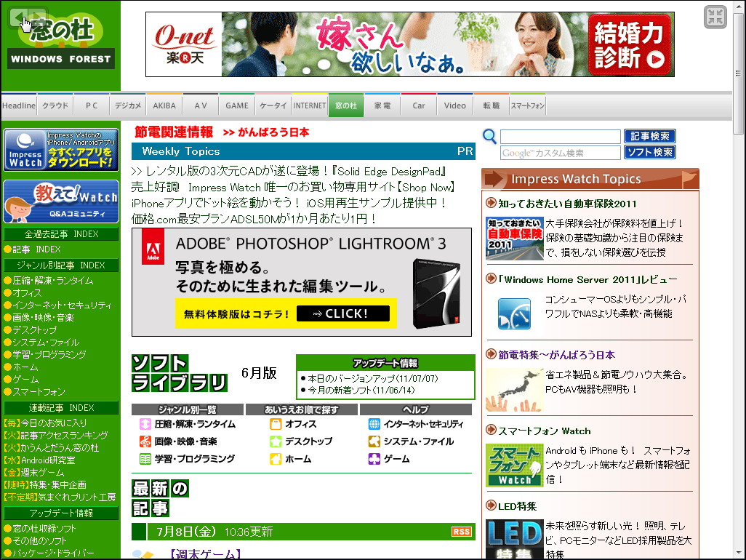Screen dimensions: 746x560
Task: Switch to the AKIBA nav tab
Action: pyautogui.click(x=164, y=105)
